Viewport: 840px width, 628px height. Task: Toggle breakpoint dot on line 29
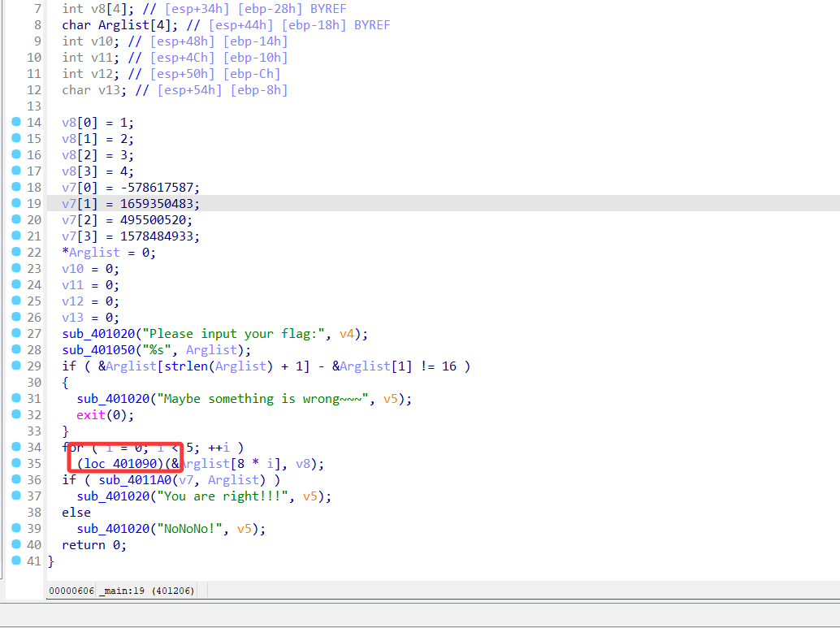(16, 365)
